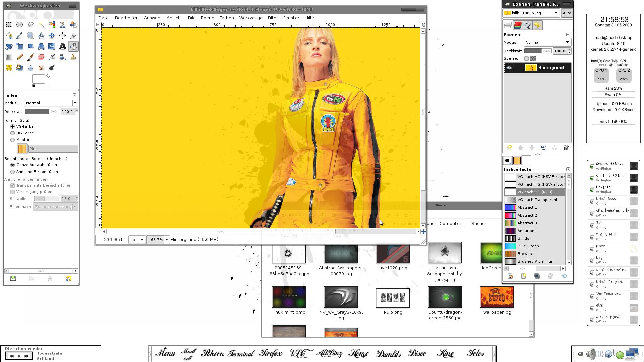Open the Datei menu
This screenshot has height=362, width=644.
click(x=104, y=18)
